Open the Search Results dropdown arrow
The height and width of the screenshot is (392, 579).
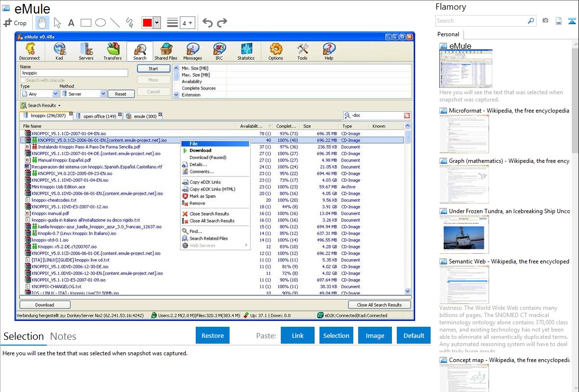pyautogui.click(x=59, y=106)
